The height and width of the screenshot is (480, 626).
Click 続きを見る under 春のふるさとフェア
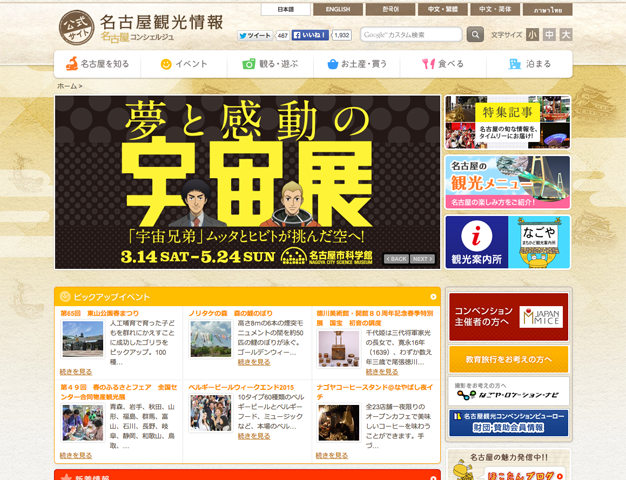76,455
